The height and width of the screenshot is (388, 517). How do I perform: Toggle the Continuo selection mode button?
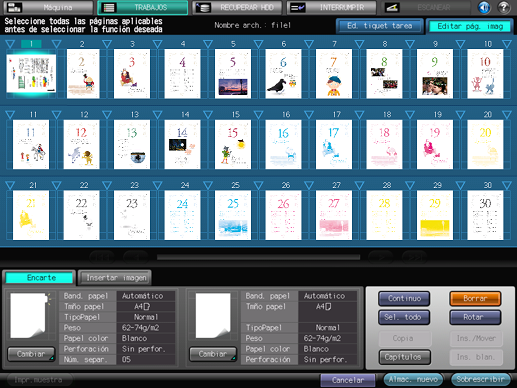(404, 298)
